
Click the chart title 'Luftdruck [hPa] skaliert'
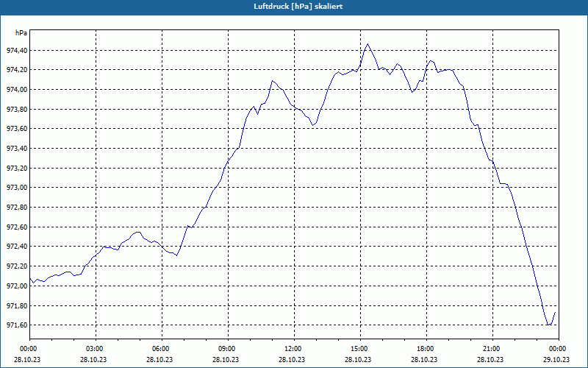tap(298, 7)
